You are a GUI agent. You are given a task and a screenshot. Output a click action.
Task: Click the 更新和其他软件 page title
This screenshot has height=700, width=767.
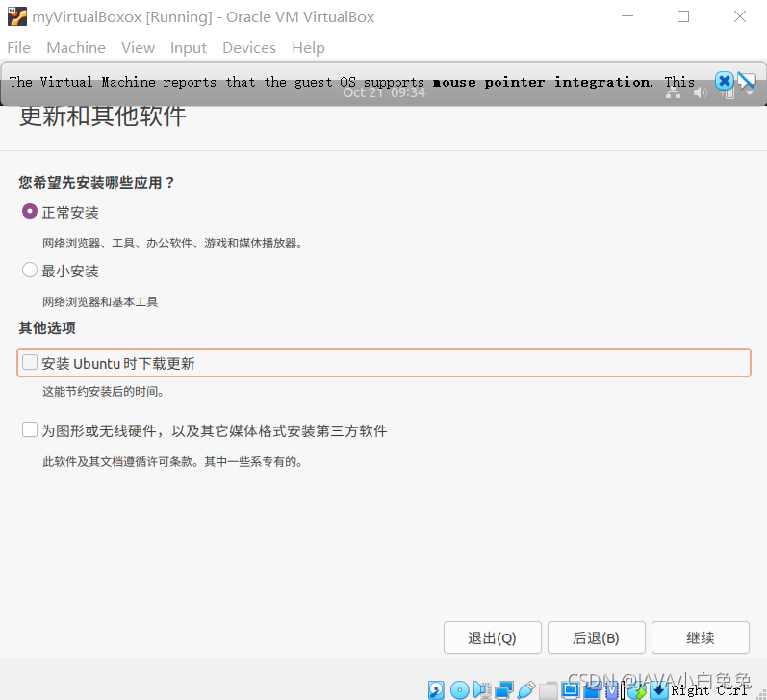pyautogui.click(x=103, y=117)
